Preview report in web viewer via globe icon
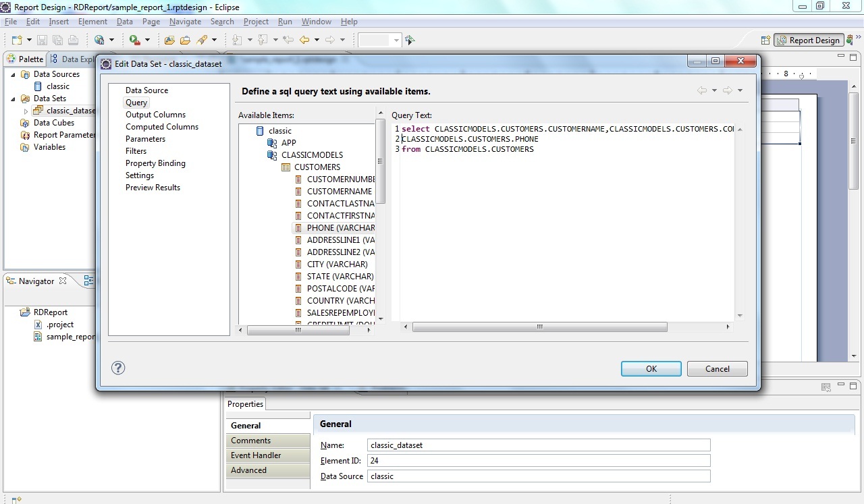 (x=98, y=40)
